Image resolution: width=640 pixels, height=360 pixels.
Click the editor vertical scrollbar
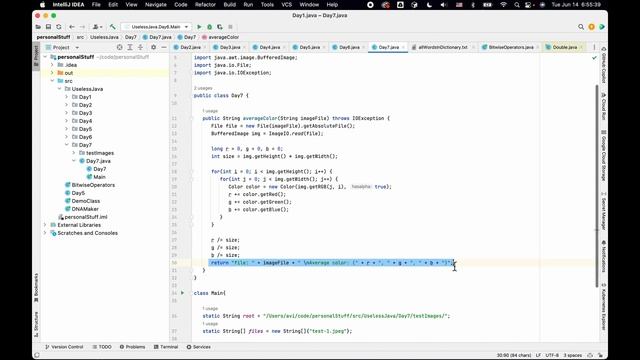click(x=596, y=186)
